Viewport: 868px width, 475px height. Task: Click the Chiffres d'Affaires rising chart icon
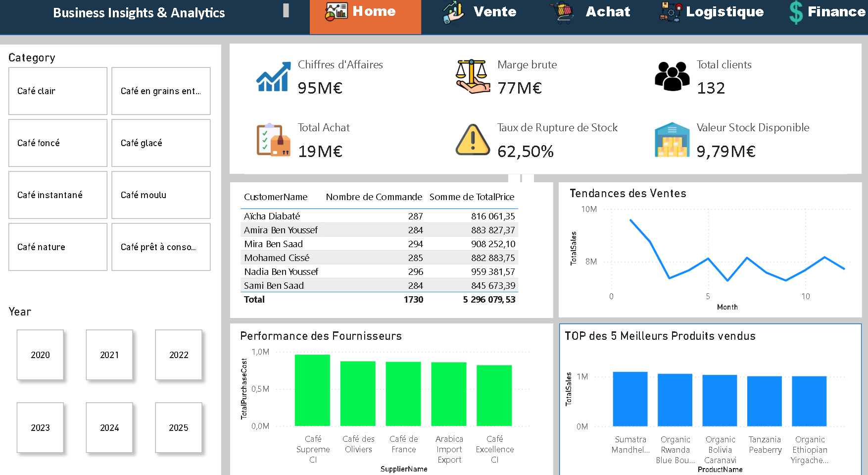pyautogui.click(x=273, y=77)
